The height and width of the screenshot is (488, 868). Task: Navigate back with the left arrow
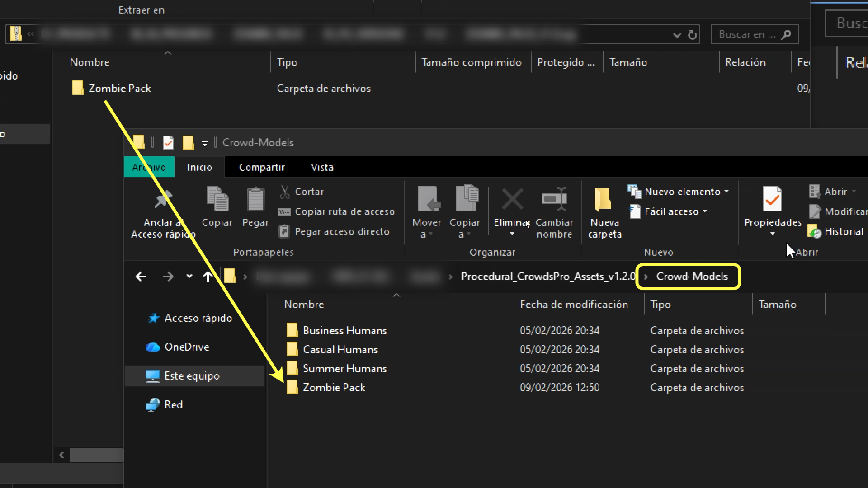click(141, 277)
